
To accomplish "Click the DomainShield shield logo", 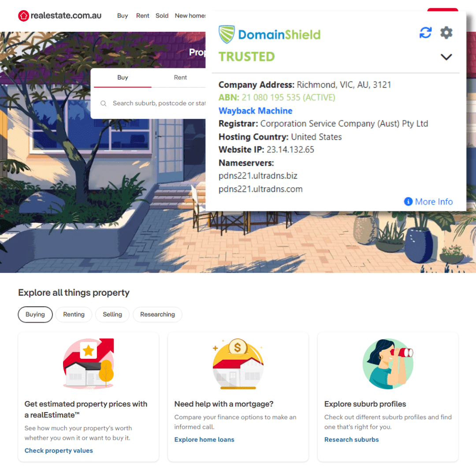I will click(x=227, y=34).
